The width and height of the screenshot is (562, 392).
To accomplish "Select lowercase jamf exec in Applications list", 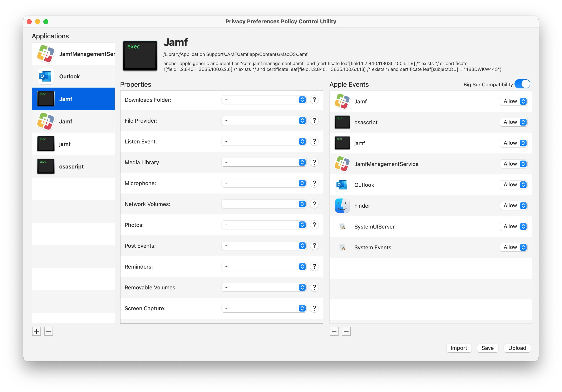I will 73,144.
